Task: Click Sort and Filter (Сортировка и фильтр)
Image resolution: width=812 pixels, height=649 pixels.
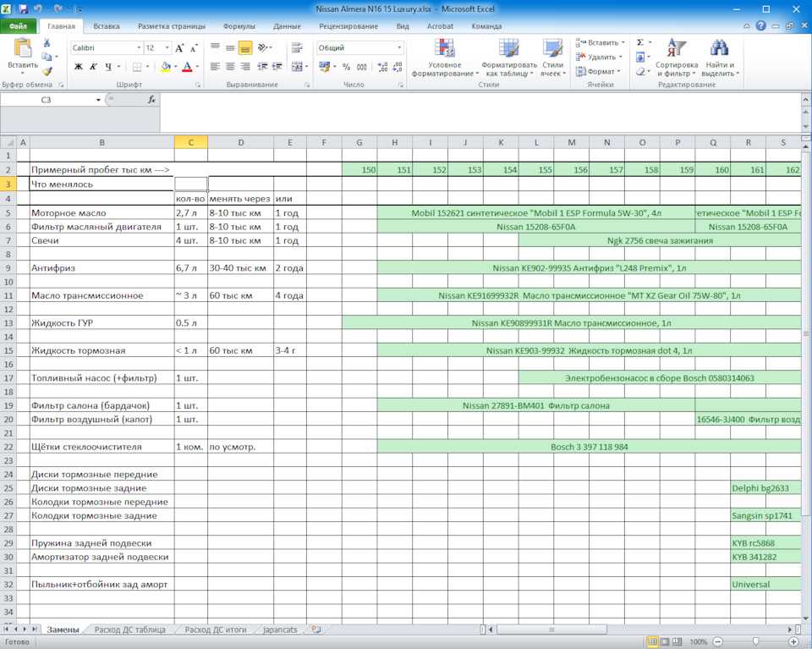Action: (x=676, y=58)
